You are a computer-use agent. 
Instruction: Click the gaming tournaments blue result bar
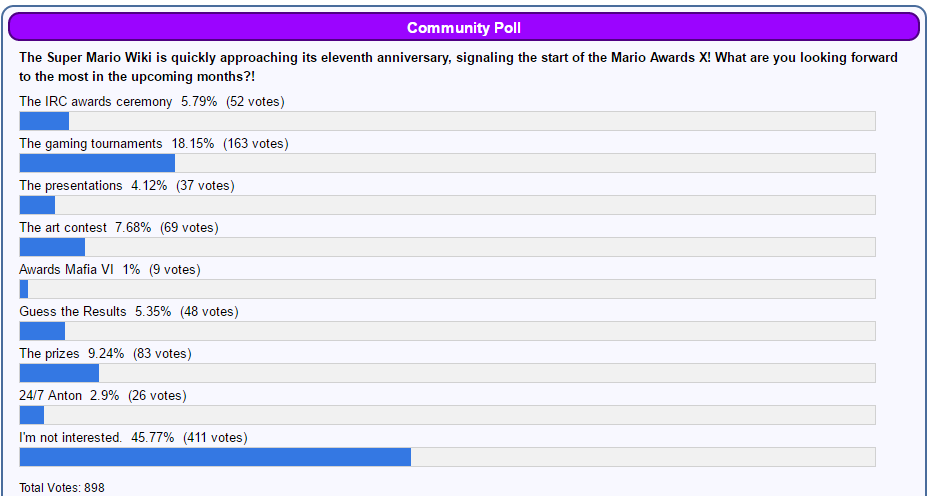tap(97, 163)
